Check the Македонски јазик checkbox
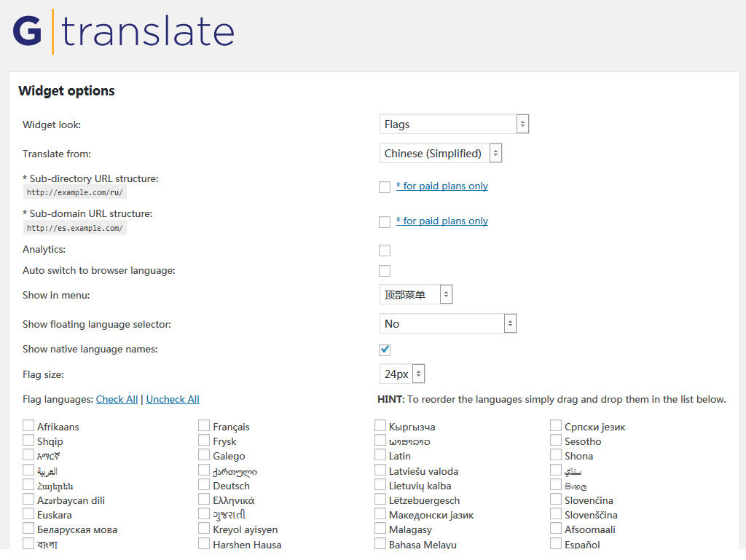Screen dimensions: 746x560 pyautogui.click(x=380, y=514)
